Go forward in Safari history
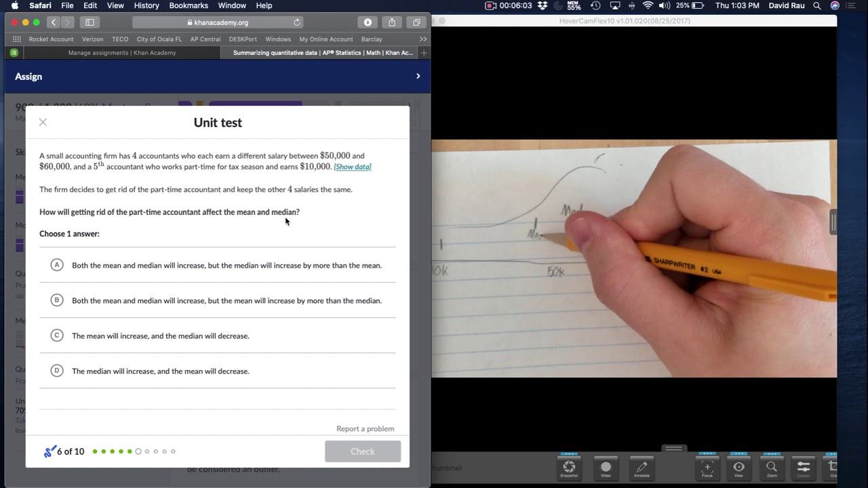The image size is (868, 488). pyautogui.click(x=68, y=22)
